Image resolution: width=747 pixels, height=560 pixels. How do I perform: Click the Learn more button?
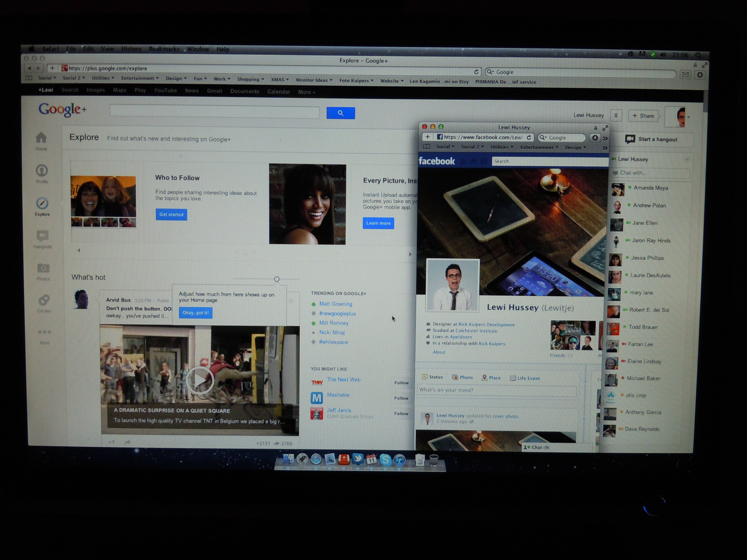pyautogui.click(x=378, y=223)
